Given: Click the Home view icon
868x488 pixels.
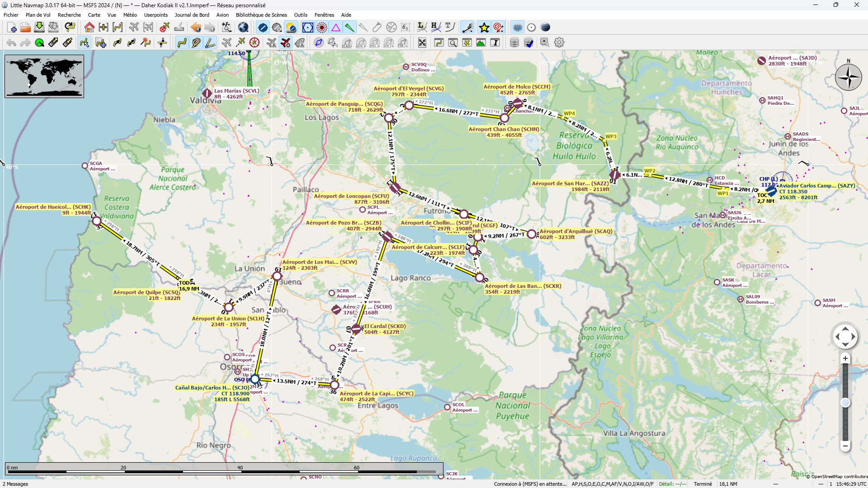Looking at the screenshot, I should click(x=89, y=28).
